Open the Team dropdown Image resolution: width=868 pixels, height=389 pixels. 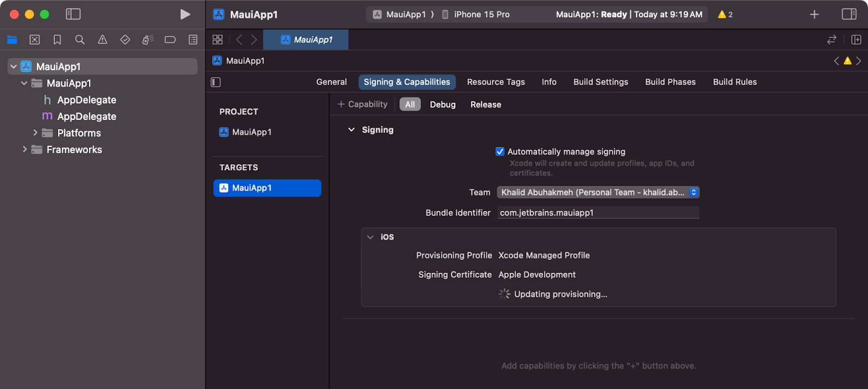(x=598, y=193)
